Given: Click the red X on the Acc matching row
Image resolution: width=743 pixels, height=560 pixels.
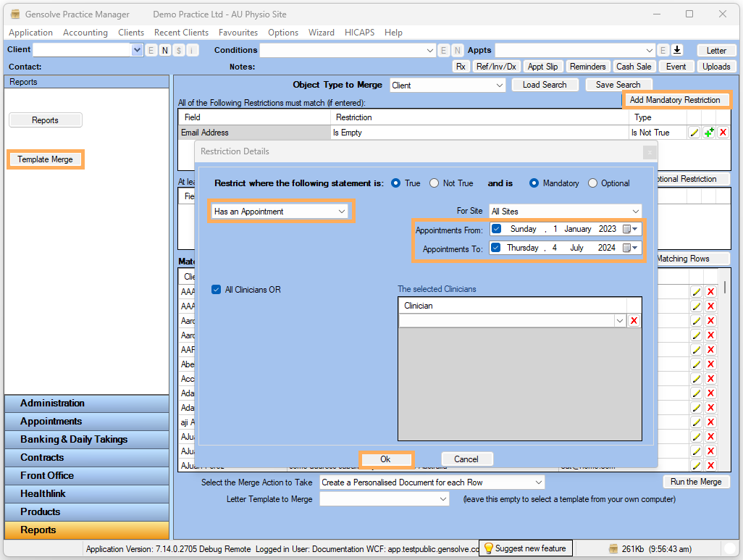Looking at the screenshot, I should (711, 379).
